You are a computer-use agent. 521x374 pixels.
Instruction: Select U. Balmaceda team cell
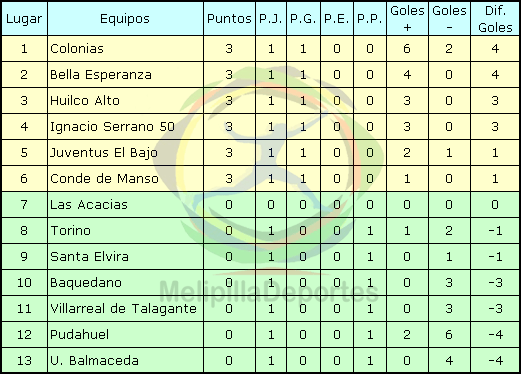[125, 361]
